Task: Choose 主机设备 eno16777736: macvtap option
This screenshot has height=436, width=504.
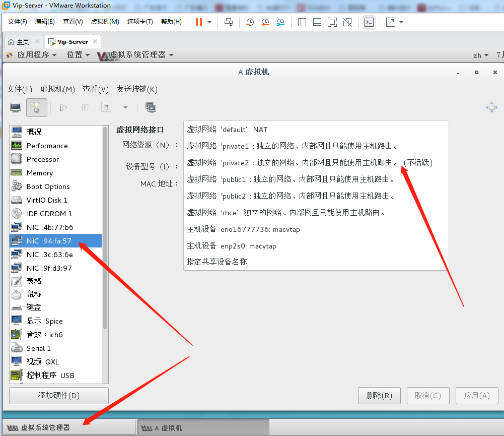Action: click(x=316, y=229)
